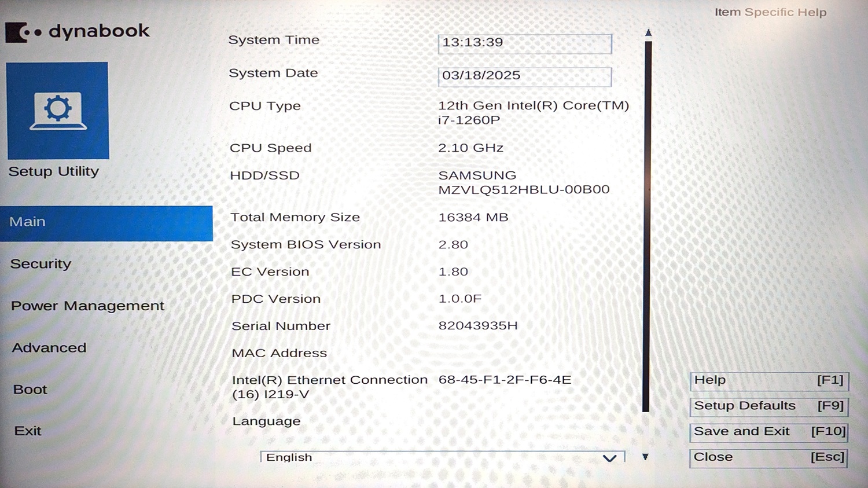Switch to the Security section

(x=41, y=264)
